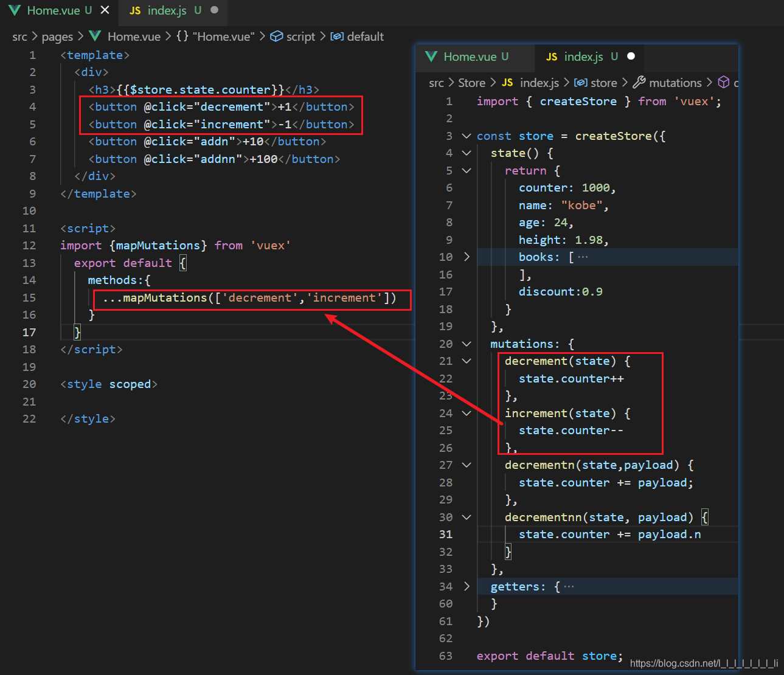Open 'src' breadcrumb in right editor
This screenshot has height=675, width=784.
click(436, 83)
